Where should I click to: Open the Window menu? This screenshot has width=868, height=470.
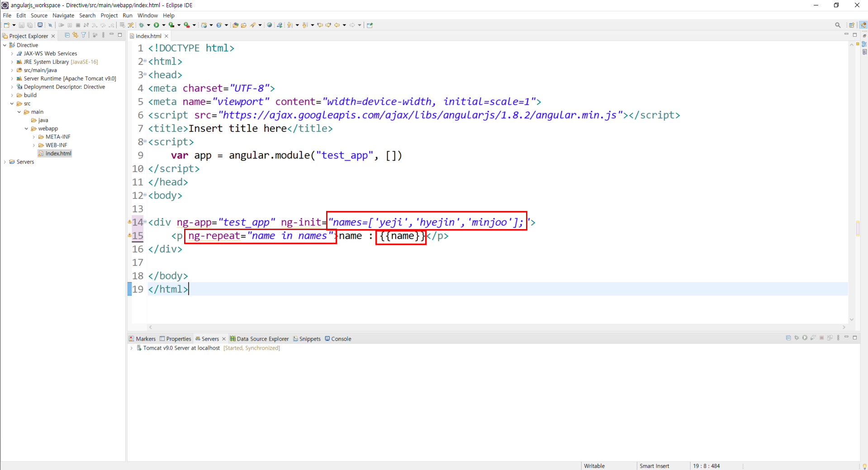pos(147,15)
